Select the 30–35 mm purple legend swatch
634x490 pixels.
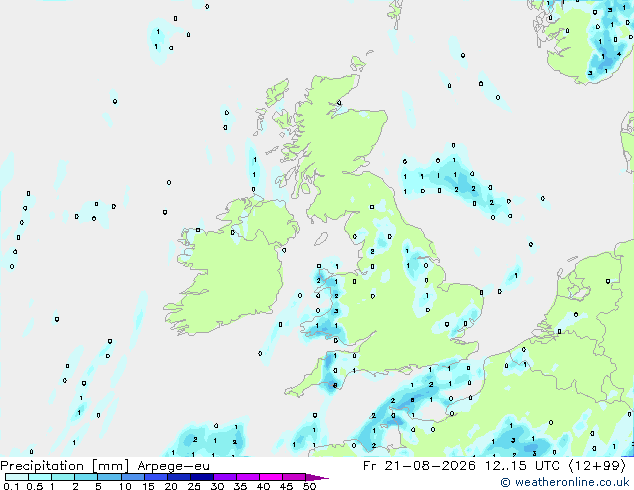(225, 477)
